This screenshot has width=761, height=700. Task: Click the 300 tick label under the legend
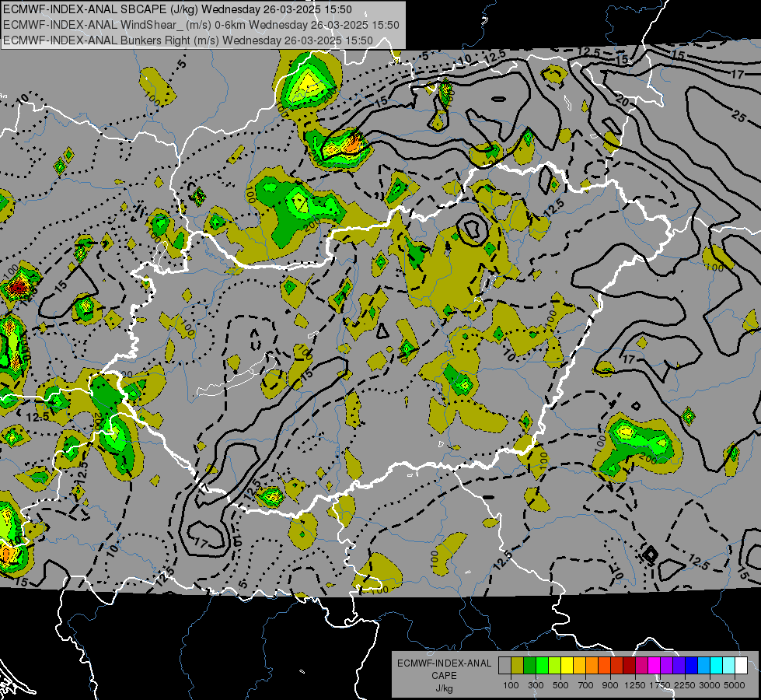click(536, 685)
